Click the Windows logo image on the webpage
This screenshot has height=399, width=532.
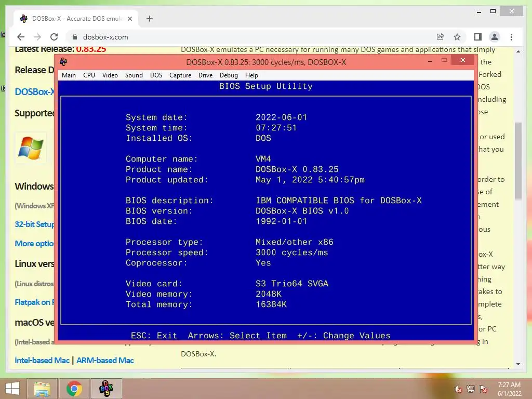[x=31, y=148]
